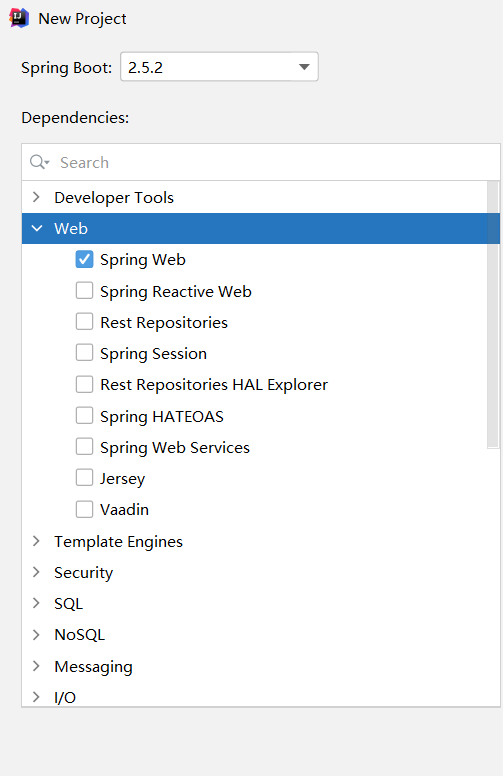This screenshot has height=776, width=503.
Task: Click the dependencies list vertical scrollbar
Action: pos(493,315)
